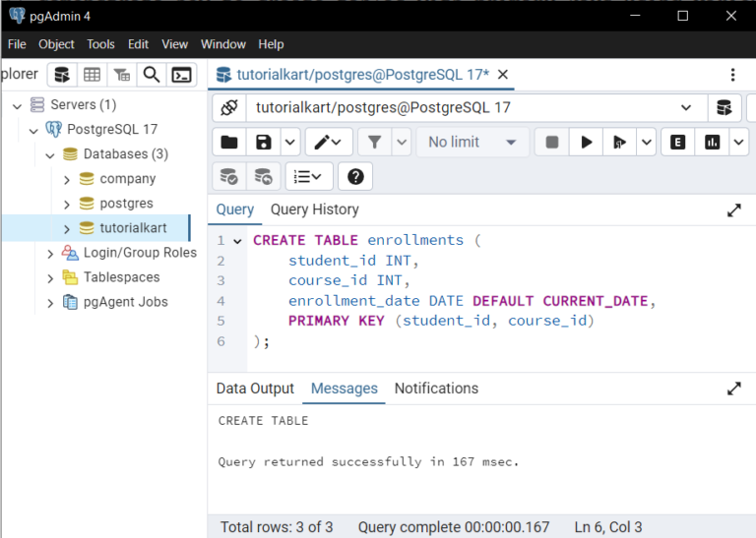Viewport: 756px width, 538px height.
Task: Expand the Tablespaces node
Action: (50, 278)
